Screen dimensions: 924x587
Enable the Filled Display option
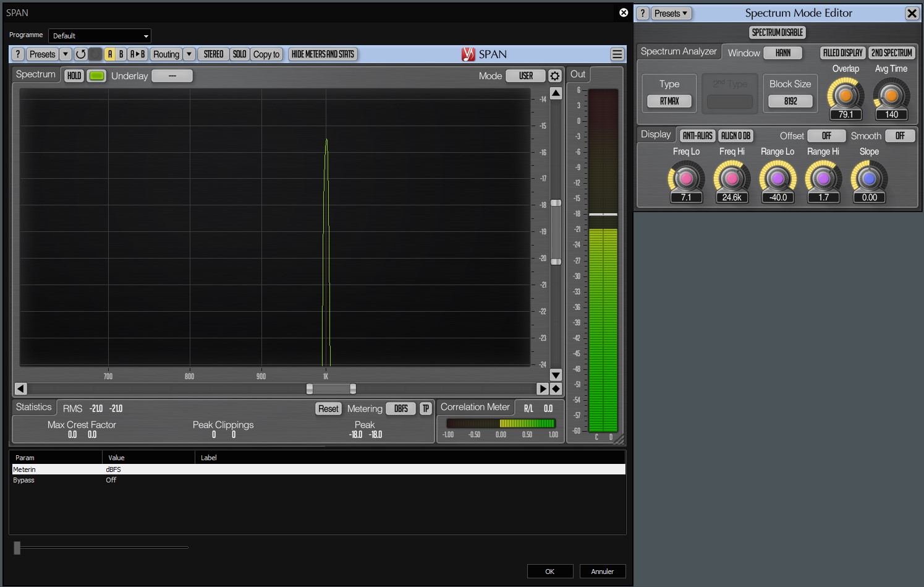point(842,53)
